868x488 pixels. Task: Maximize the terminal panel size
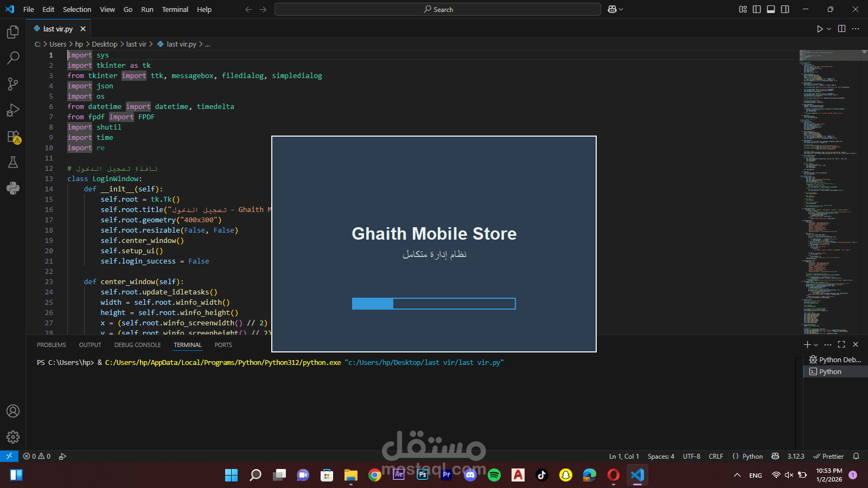pyautogui.click(x=841, y=344)
